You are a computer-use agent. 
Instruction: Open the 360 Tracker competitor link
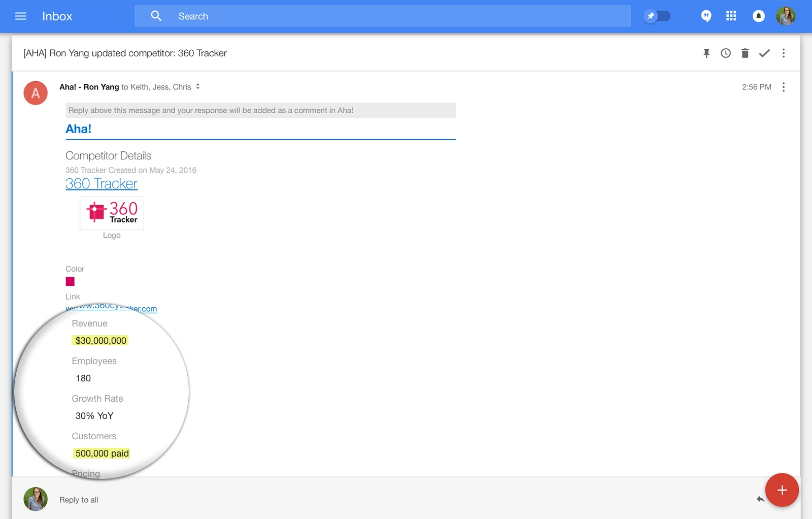[x=101, y=183]
